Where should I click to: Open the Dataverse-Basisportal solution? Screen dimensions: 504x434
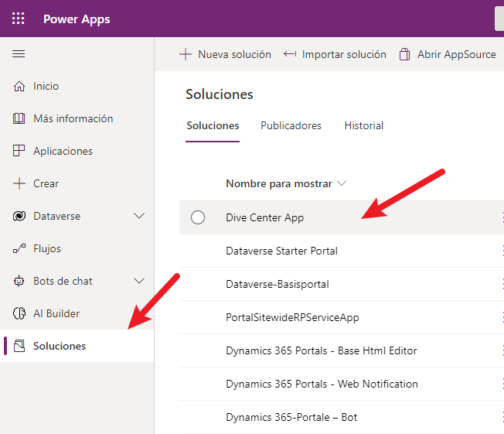(278, 284)
